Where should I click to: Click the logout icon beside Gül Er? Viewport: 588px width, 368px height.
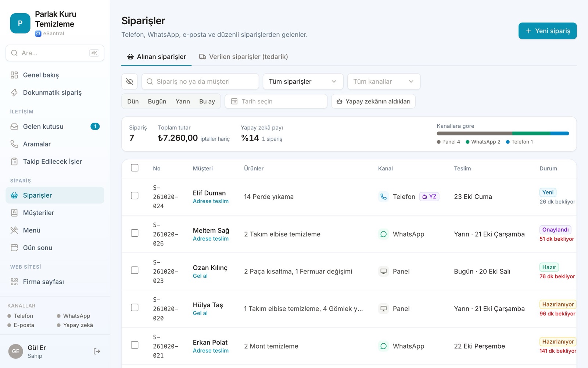click(x=97, y=351)
